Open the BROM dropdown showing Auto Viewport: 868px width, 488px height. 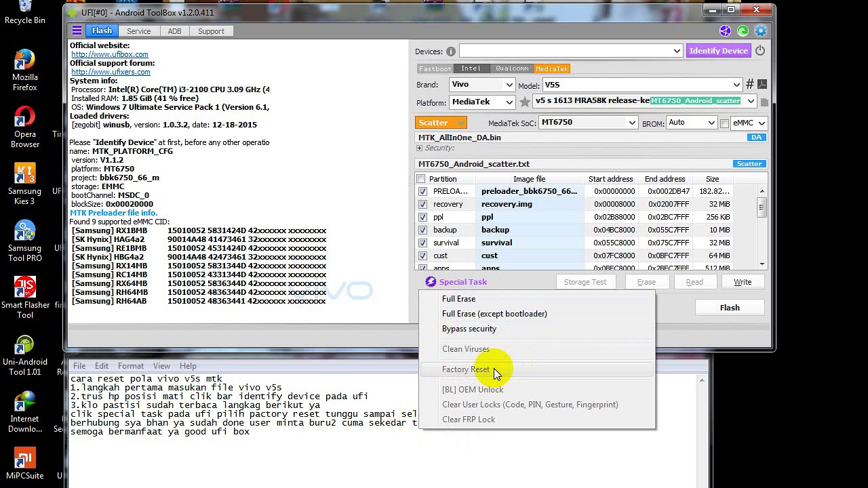click(692, 123)
